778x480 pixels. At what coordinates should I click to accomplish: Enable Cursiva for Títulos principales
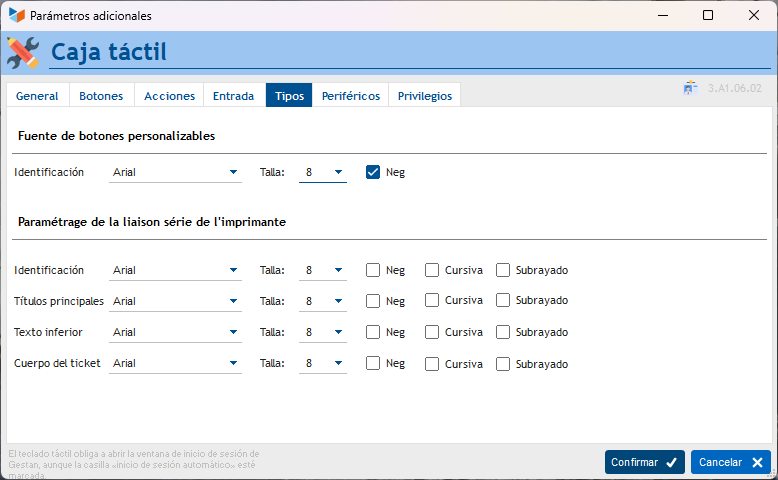[432, 300]
